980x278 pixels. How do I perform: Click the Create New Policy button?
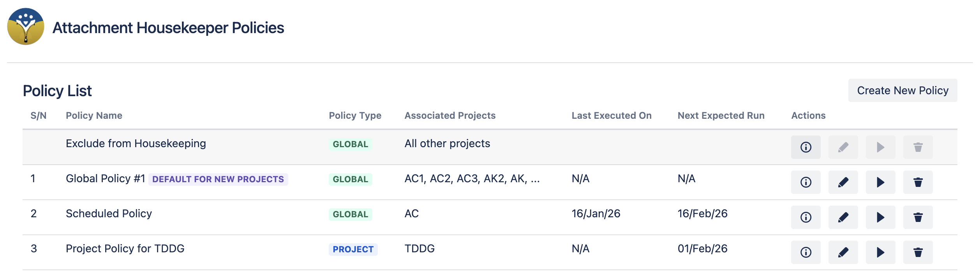click(x=902, y=90)
